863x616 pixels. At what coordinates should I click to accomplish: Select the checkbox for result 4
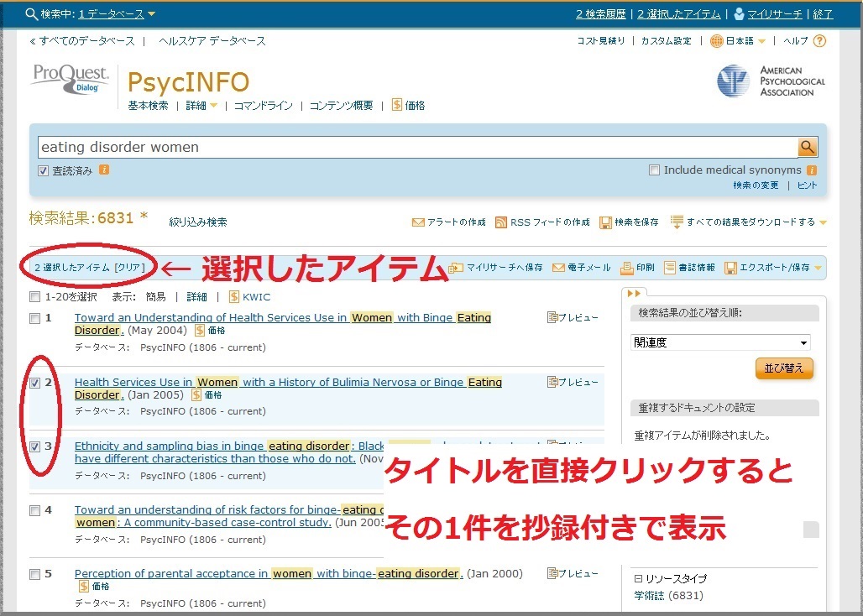(x=34, y=510)
